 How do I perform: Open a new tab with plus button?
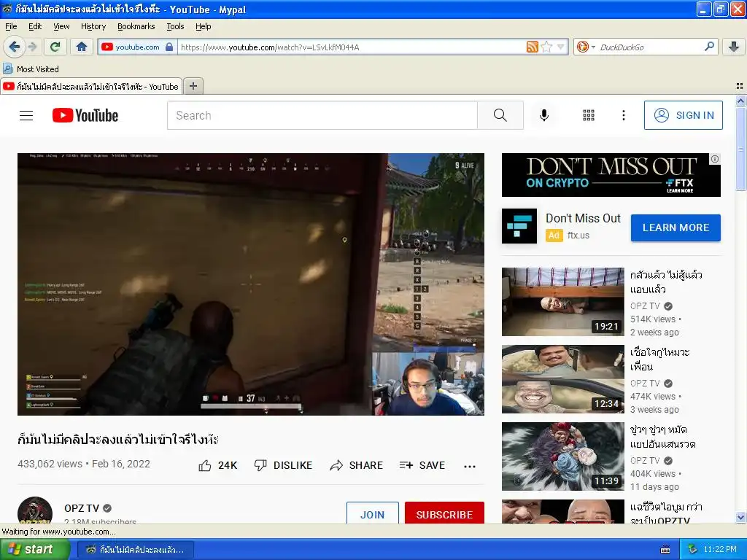[193, 86]
